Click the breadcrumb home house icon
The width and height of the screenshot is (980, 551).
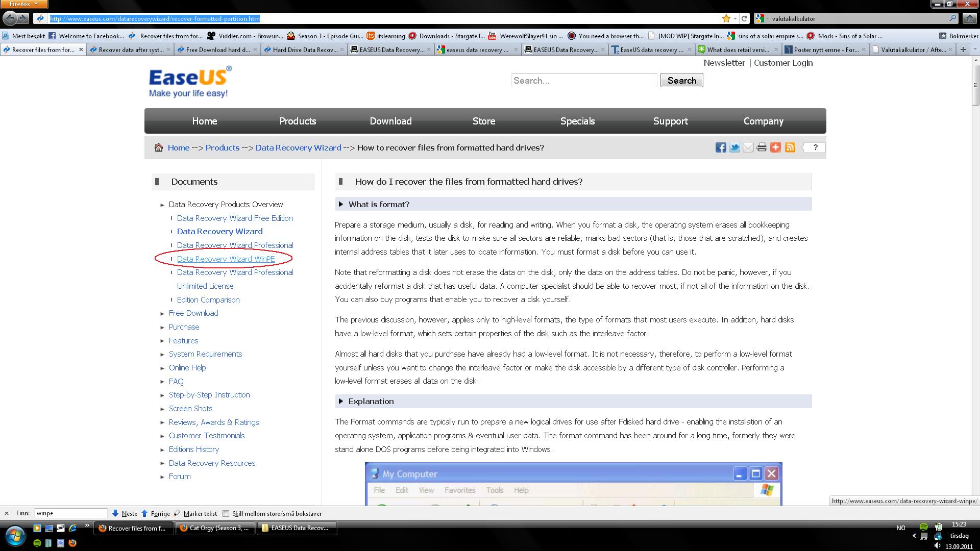(159, 147)
